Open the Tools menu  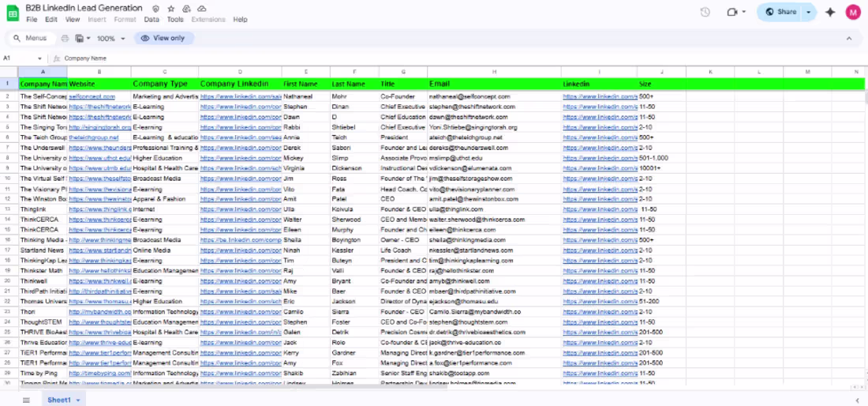point(175,20)
